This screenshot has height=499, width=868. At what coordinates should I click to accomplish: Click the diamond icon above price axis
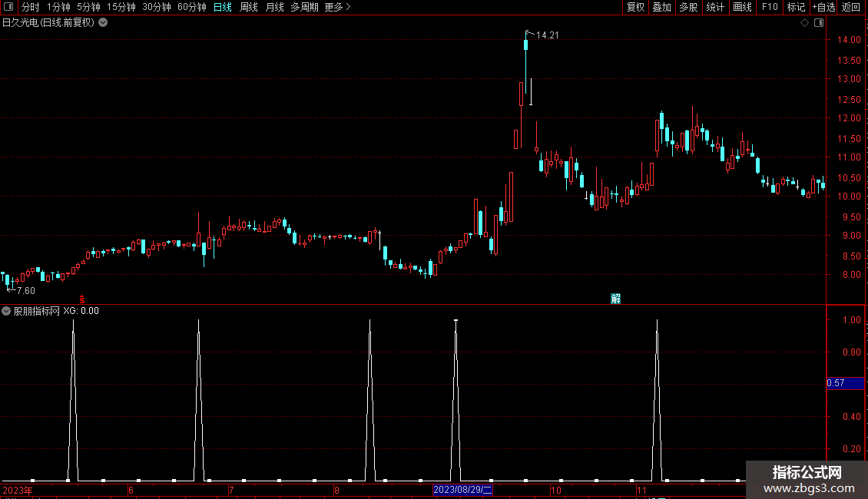click(805, 23)
